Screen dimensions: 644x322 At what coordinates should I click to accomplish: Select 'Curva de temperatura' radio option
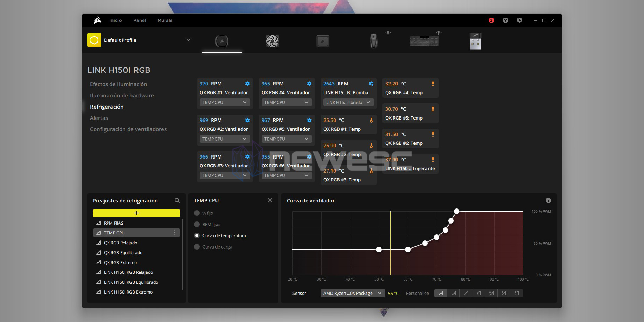[197, 236]
